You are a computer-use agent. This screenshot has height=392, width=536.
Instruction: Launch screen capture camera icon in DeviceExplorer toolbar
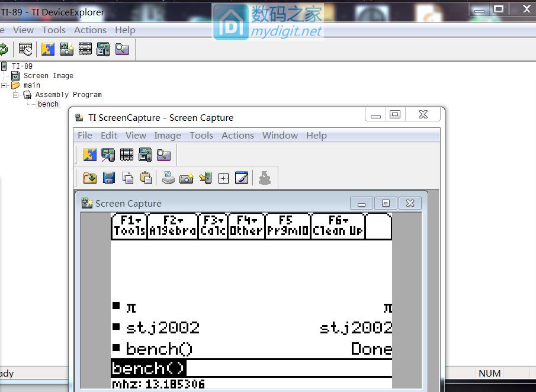[67, 49]
